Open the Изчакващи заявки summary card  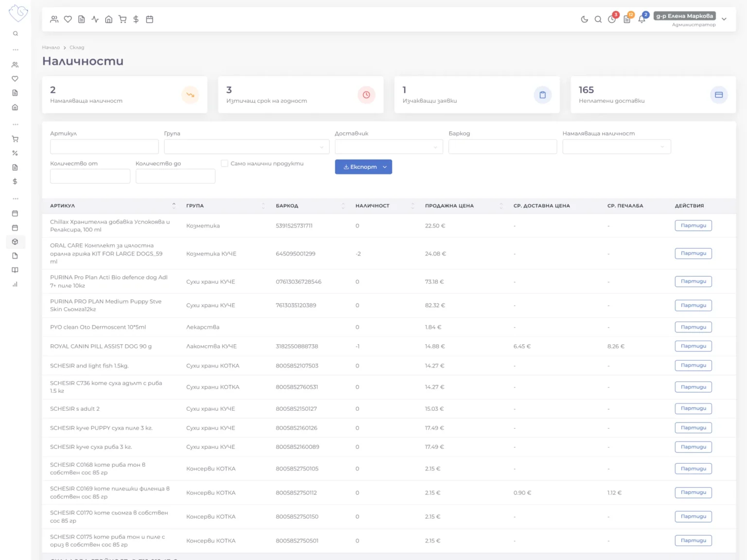pos(477,95)
